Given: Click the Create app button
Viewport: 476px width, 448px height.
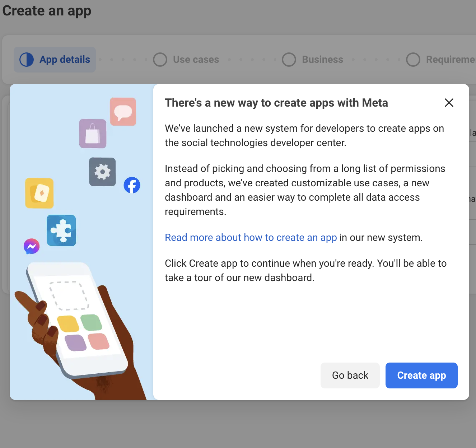Looking at the screenshot, I should point(421,375).
